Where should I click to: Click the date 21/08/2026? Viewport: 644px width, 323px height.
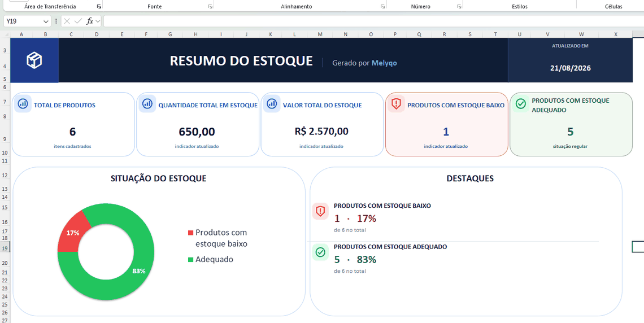pos(571,68)
